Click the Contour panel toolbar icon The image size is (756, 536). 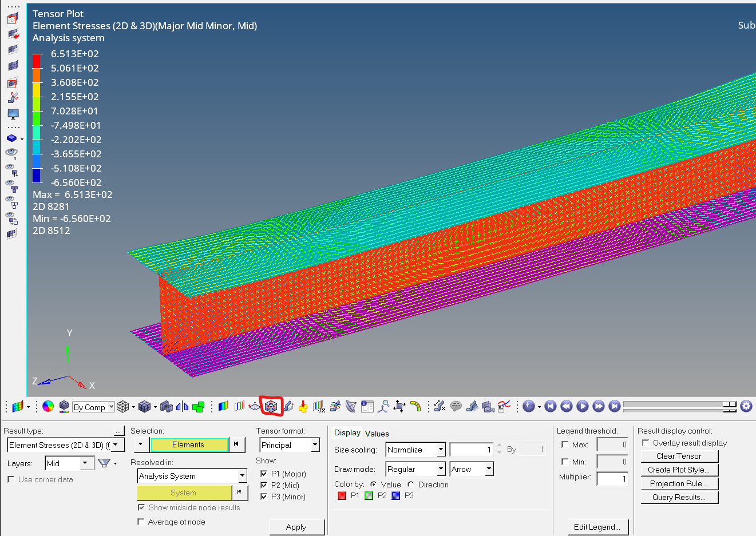click(223, 406)
